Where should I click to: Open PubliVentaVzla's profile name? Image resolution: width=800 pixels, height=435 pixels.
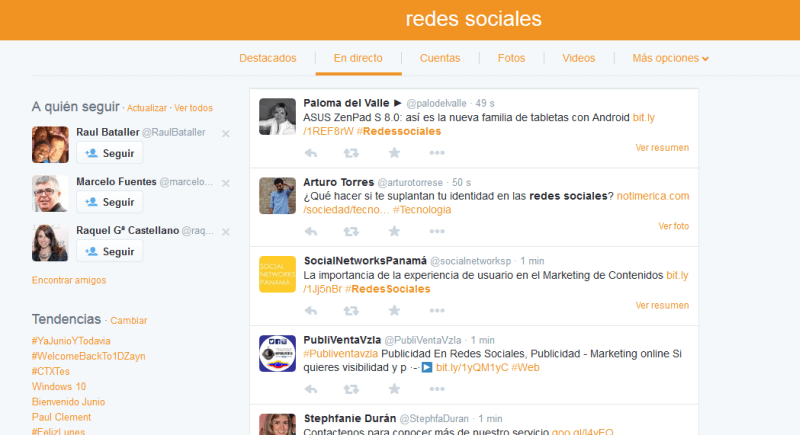coord(342,340)
